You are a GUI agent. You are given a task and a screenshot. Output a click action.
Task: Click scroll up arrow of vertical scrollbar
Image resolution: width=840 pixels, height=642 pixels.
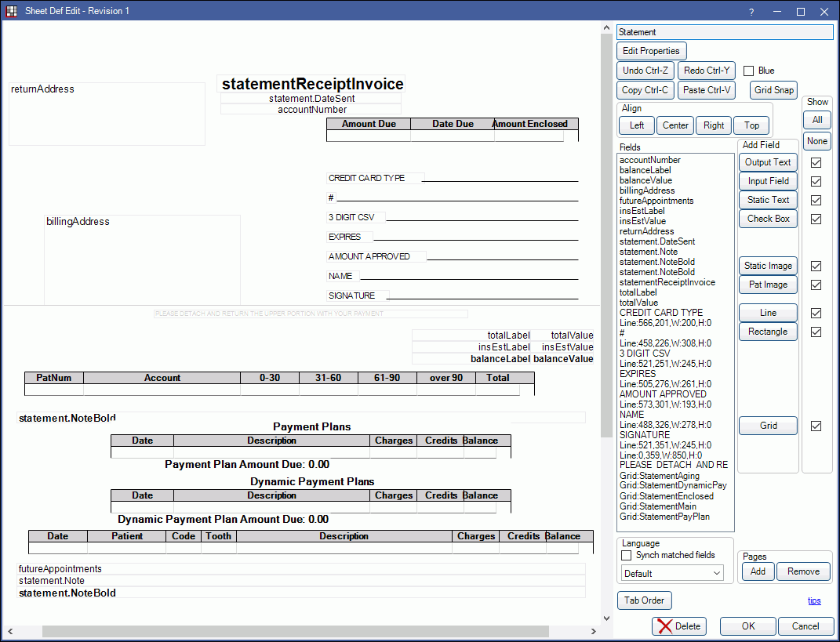606,29
